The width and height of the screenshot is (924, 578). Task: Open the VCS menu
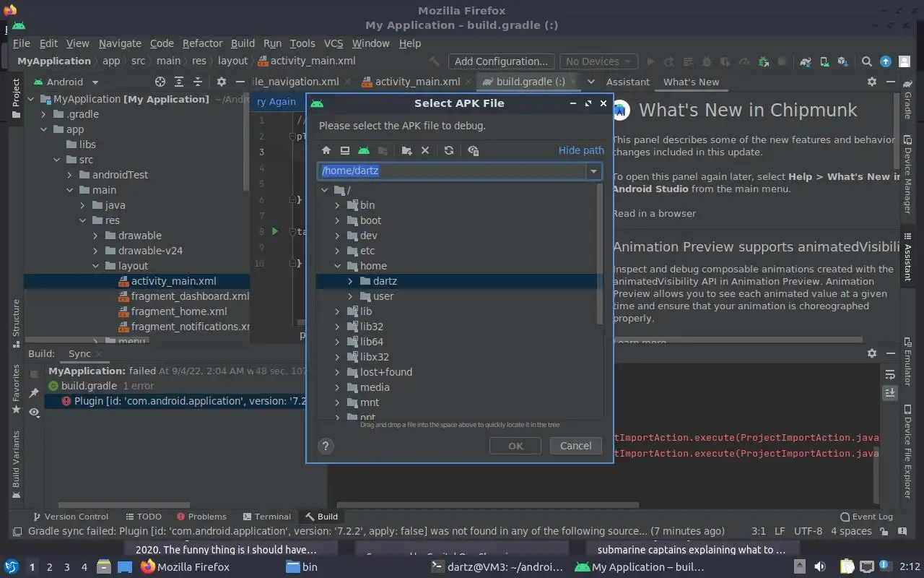pos(334,43)
